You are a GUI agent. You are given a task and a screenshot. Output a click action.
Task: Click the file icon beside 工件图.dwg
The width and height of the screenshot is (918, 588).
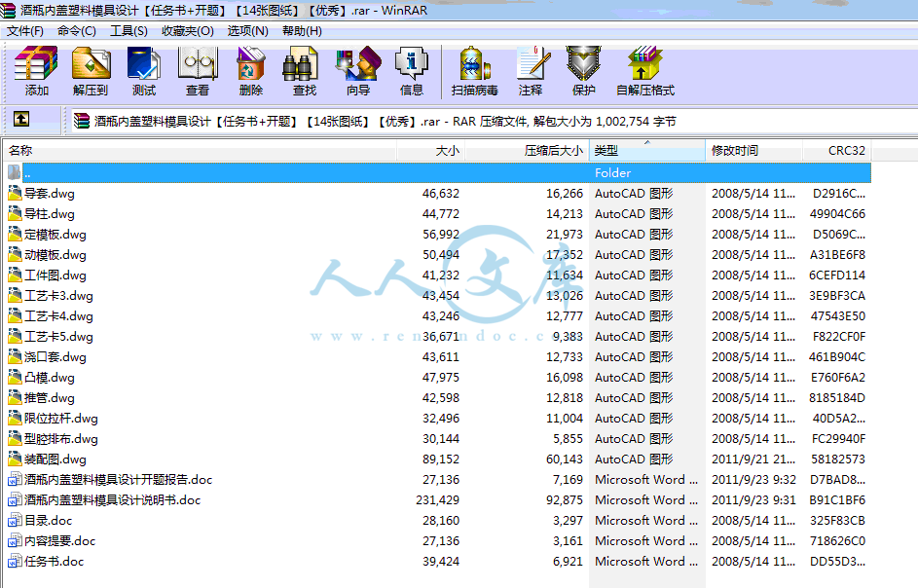tap(15, 275)
